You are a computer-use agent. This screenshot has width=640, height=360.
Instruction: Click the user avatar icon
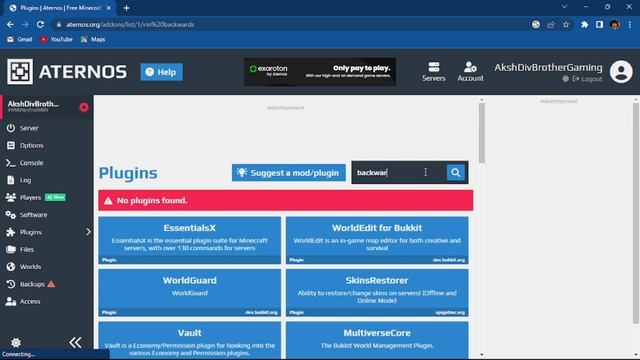[621, 72]
